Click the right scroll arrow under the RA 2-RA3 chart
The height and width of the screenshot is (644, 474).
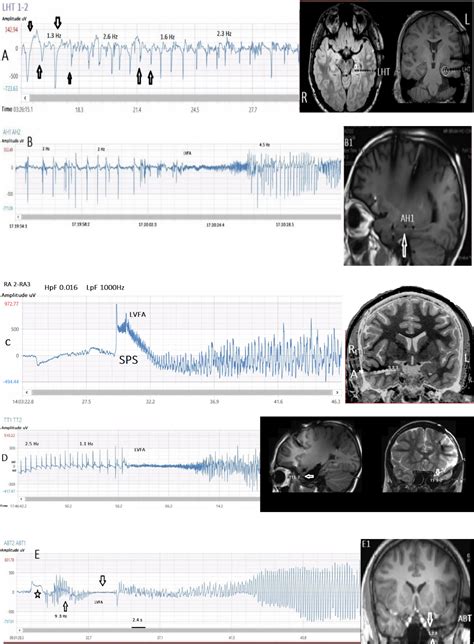tap(337, 392)
